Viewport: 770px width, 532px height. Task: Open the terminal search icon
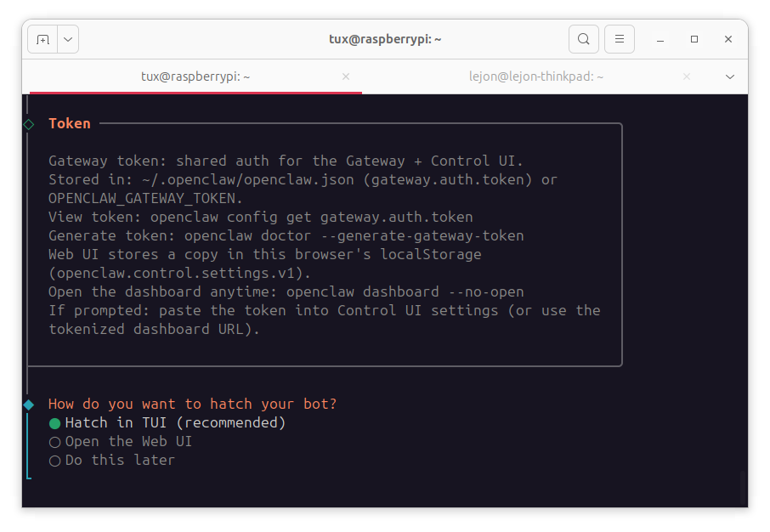[x=583, y=39]
